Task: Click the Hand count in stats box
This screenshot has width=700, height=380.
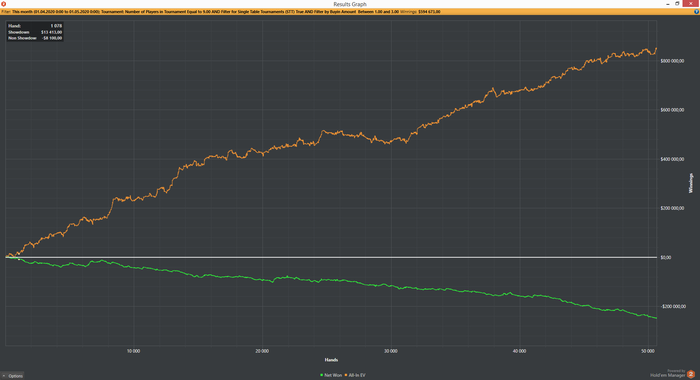Action: pos(56,26)
